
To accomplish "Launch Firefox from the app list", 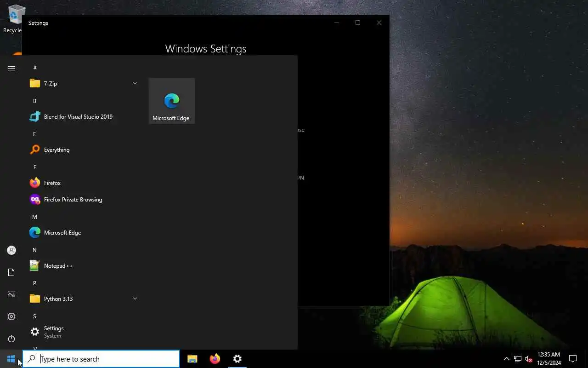I will (84, 183).
